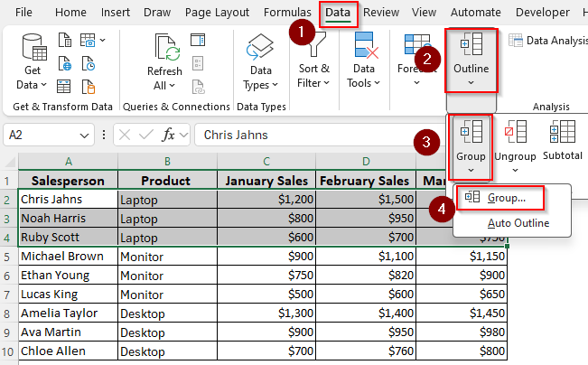588x365 pixels.
Task: Click in the formula bar showing Chris Jahns
Action: pos(319,135)
